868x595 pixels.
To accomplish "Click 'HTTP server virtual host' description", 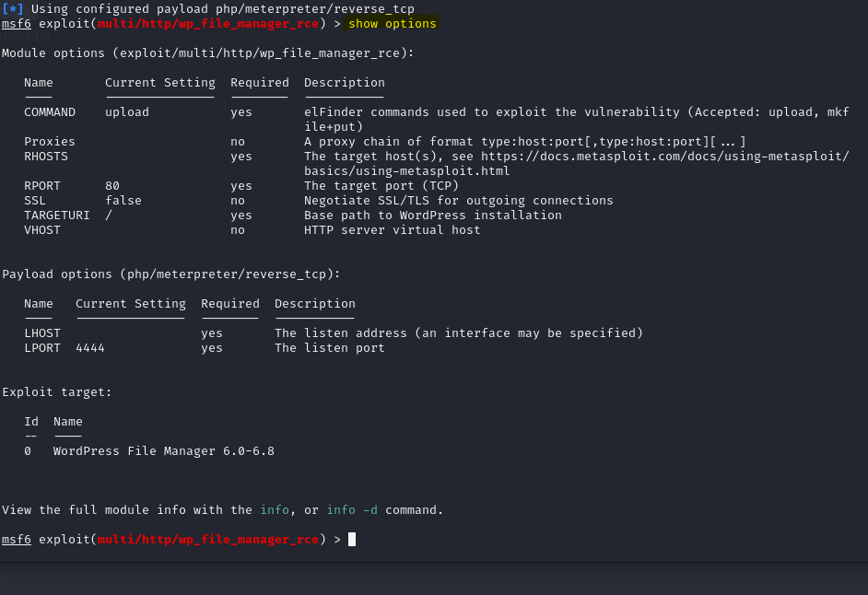I will click(x=392, y=229).
